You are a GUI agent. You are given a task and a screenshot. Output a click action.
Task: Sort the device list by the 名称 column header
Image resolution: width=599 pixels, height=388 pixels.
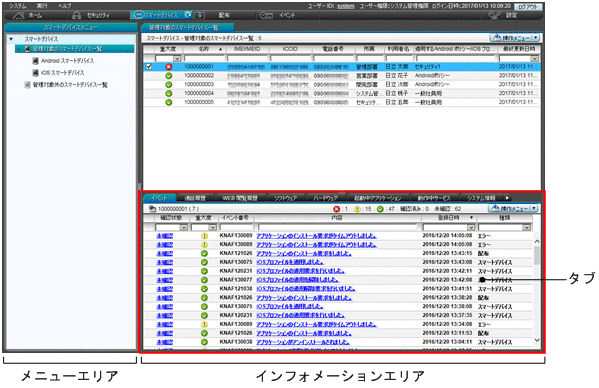click(205, 49)
